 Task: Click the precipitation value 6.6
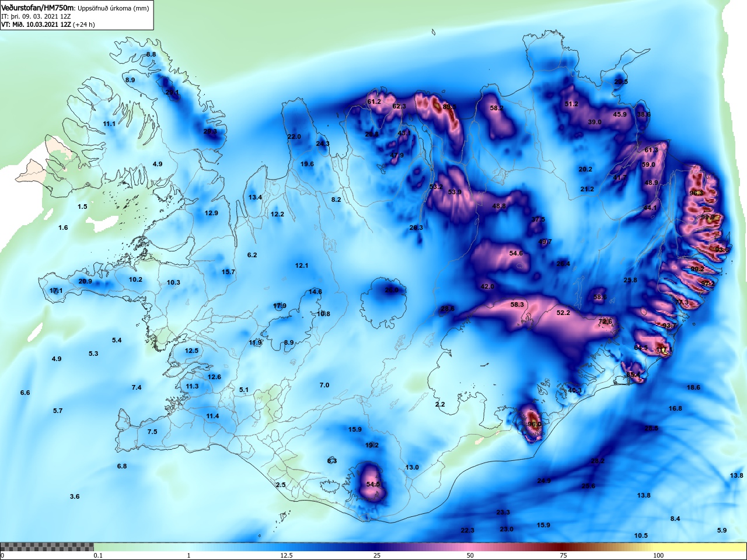pos(25,393)
